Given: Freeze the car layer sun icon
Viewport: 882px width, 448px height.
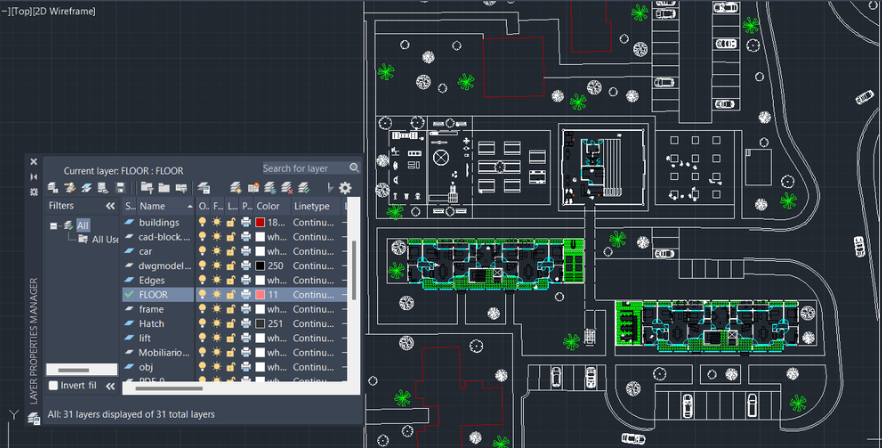Looking at the screenshot, I should (x=217, y=251).
